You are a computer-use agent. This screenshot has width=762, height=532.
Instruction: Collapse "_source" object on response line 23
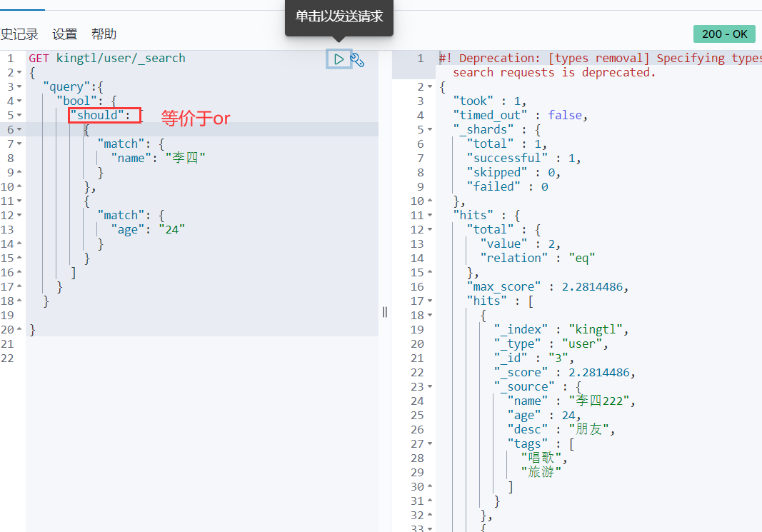point(429,387)
